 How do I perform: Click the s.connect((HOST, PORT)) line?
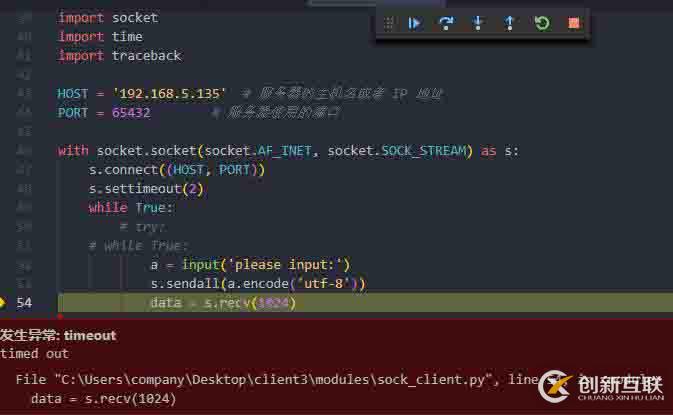click(176, 170)
